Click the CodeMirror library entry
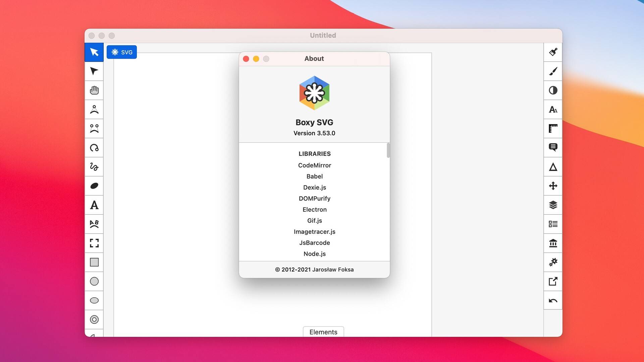The image size is (644, 362). [314, 165]
